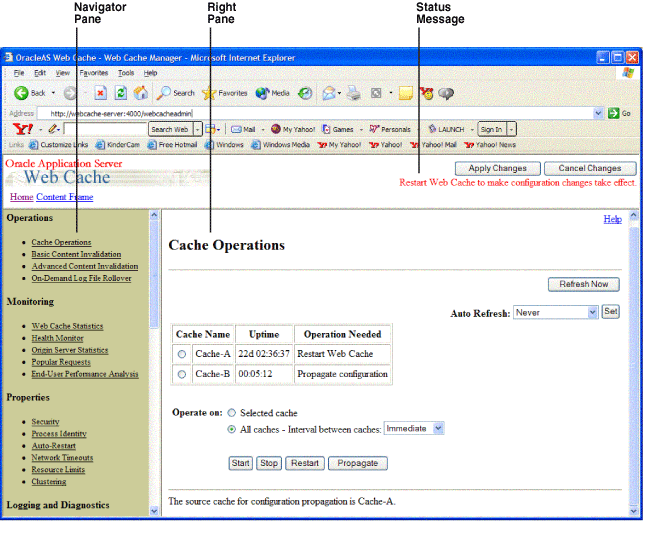Click into the URL address field
This screenshot has width=669, height=537.
coord(315,113)
